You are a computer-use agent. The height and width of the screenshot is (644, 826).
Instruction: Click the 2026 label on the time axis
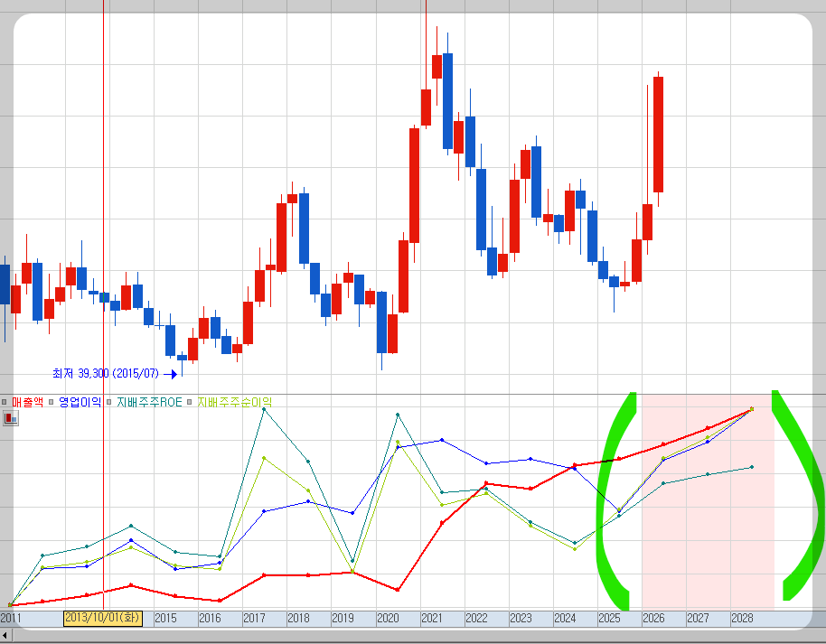tap(653, 618)
